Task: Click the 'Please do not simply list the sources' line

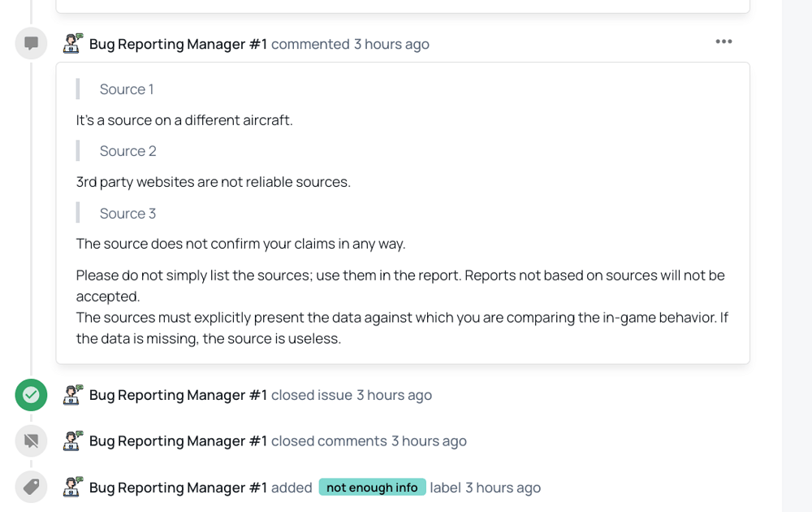Action: 400,276
